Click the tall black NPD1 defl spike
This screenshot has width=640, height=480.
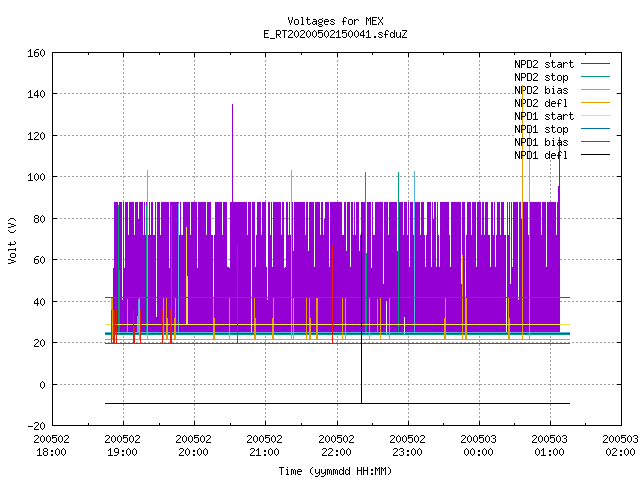361,318
